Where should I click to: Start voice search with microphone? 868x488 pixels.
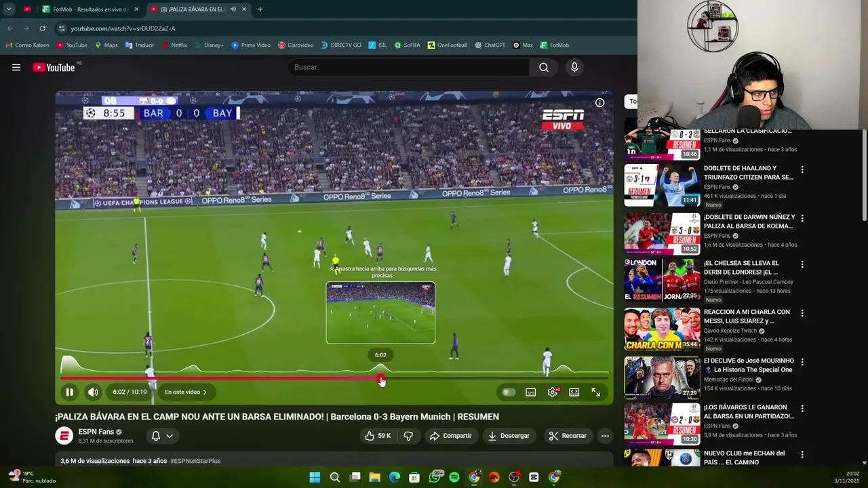(x=574, y=67)
